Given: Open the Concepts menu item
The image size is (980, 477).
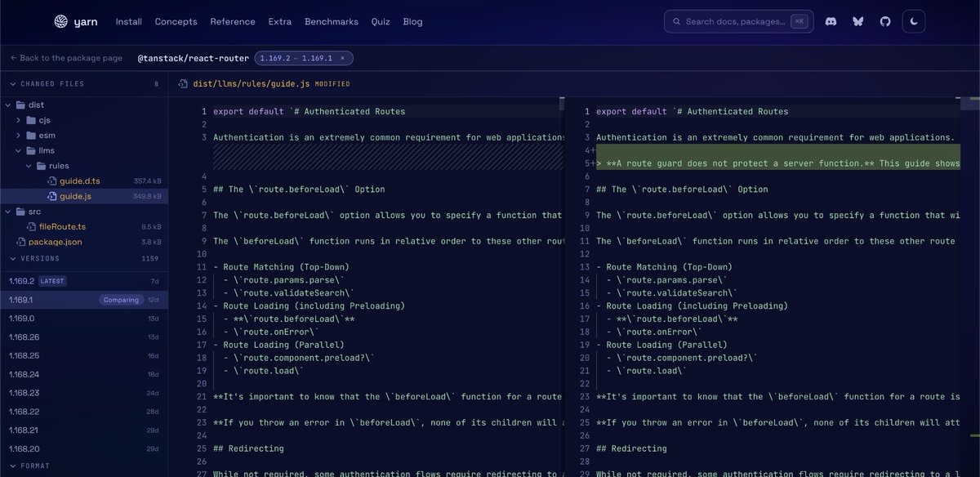Looking at the screenshot, I should click(176, 22).
